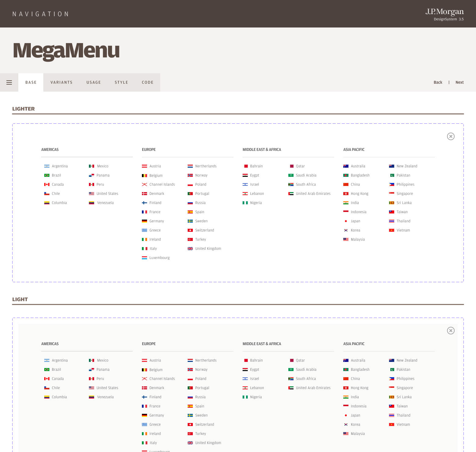
Task: Open the Columbia link in the Lighter panel
Action: point(59,203)
